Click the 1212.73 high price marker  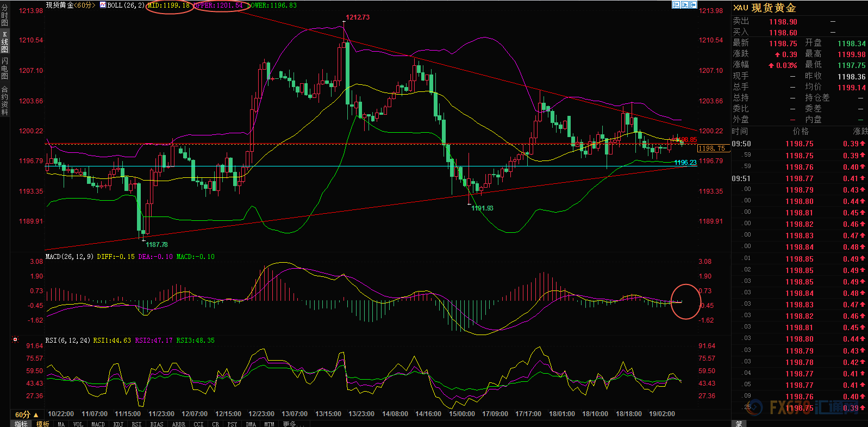358,17
